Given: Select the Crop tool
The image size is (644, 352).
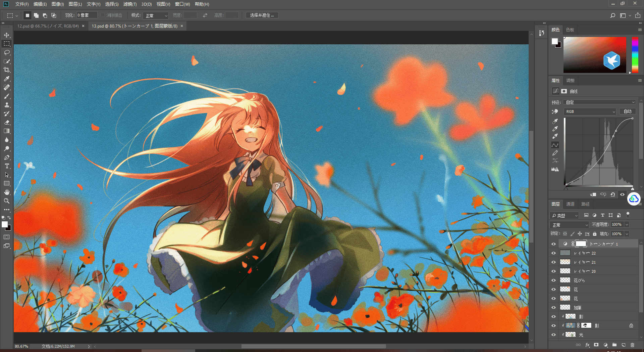Looking at the screenshot, I should tap(7, 70).
